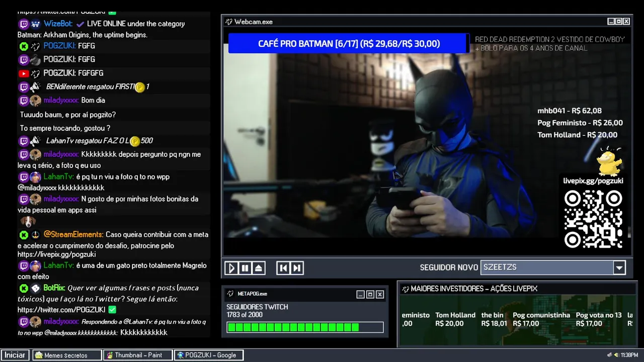Minimize the METAPOG.exe window
The width and height of the screenshot is (644, 362).
[x=360, y=295]
